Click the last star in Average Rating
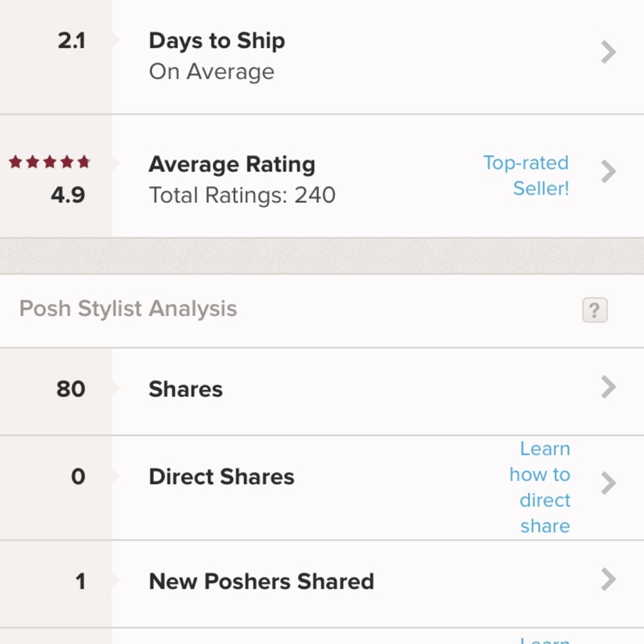The height and width of the screenshot is (644, 644). (82, 162)
